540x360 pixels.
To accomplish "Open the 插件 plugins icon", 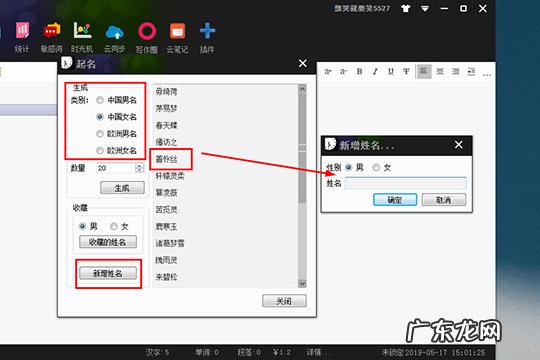I will point(207,37).
